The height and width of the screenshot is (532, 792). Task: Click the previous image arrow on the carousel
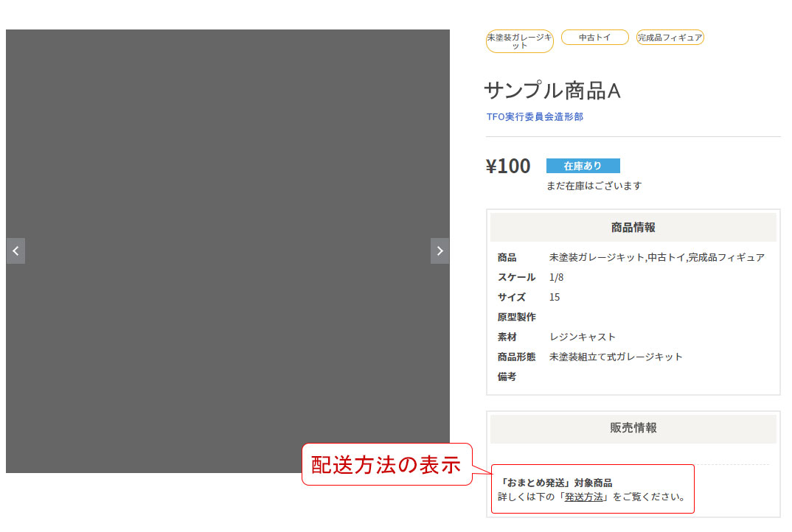15,251
